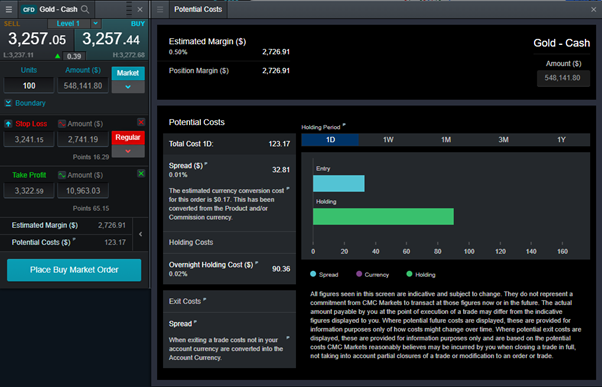This screenshot has width=602, height=387.
Task: Remove the Take Profit with green X
Action: [141, 174]
